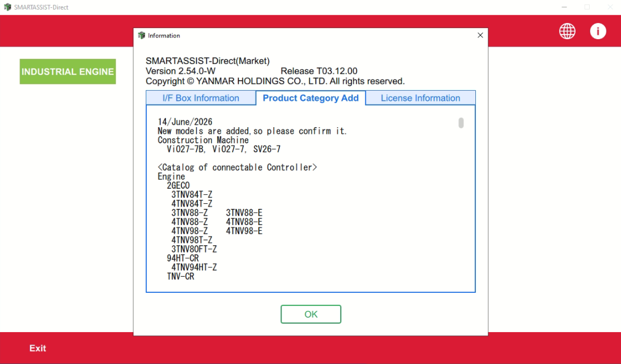Switch to I/F Box Information tab

[201, 98]
